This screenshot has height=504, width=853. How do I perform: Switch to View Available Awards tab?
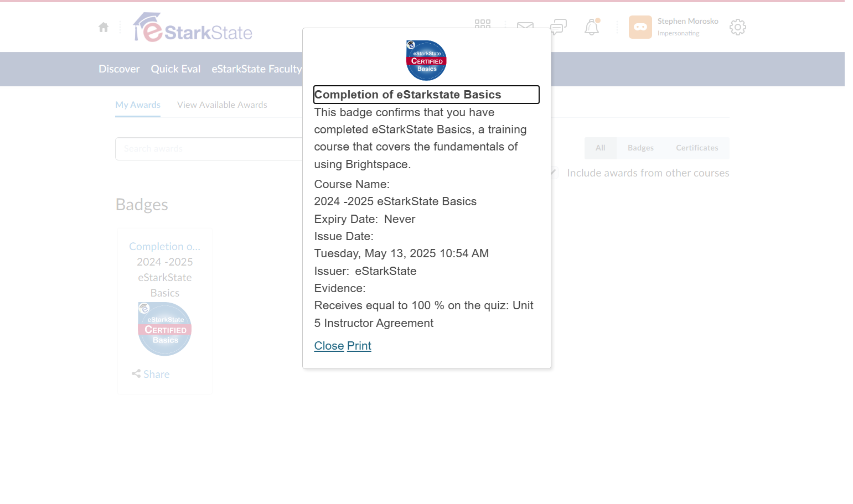(222, 105)
